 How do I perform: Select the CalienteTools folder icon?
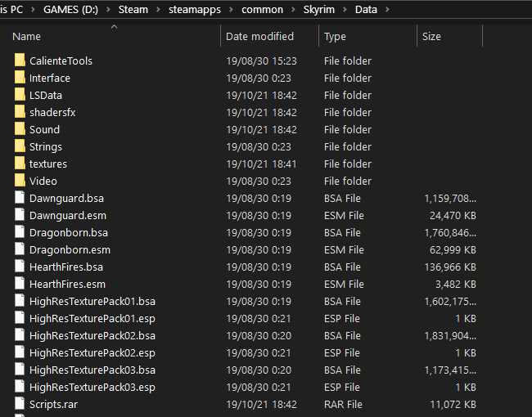coord(20,61)
